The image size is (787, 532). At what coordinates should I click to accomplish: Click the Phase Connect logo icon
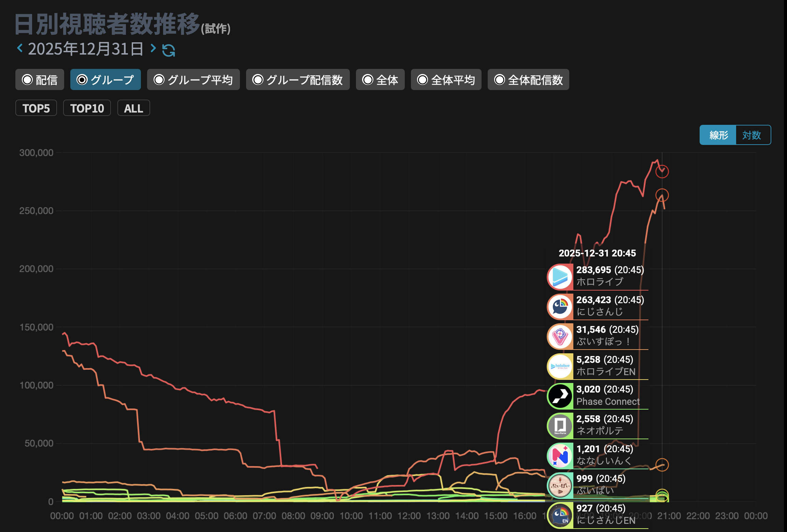[560, 396]
